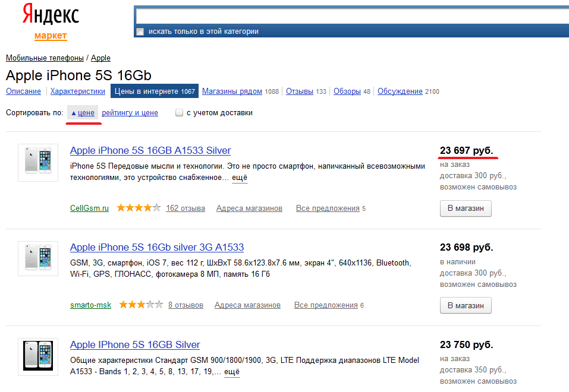569x392 pixels.
Task: Open the silver 3G A1533 thumbnail
Action: [38, 258]
